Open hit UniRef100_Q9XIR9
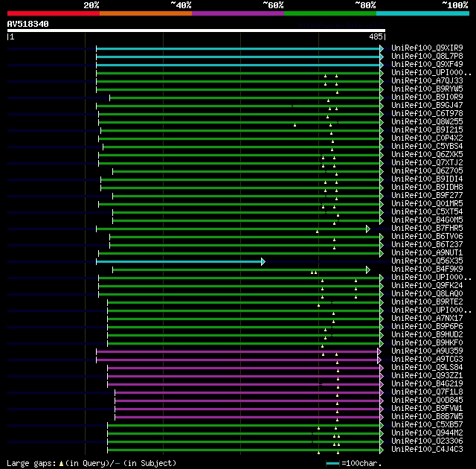 click(427, 48)
